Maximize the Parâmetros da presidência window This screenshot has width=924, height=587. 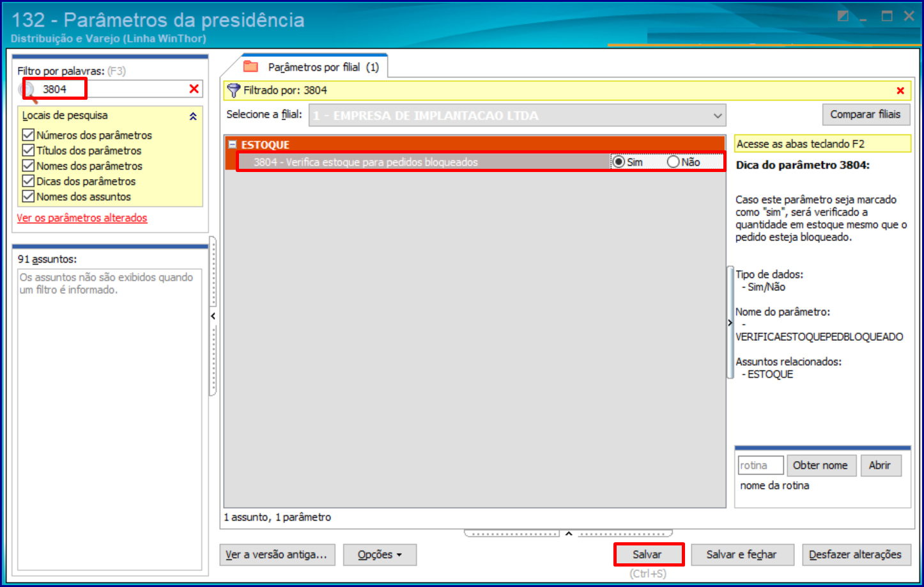pos(887,17)
